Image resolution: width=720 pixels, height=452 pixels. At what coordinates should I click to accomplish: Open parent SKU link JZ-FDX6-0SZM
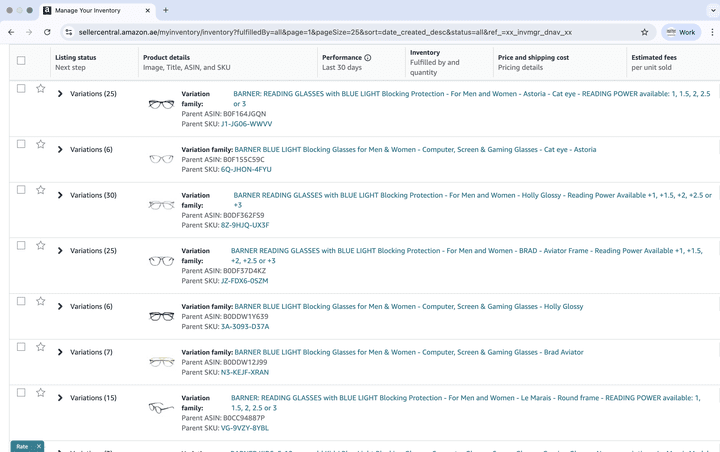pyautogui.click(x=245, y=281)
